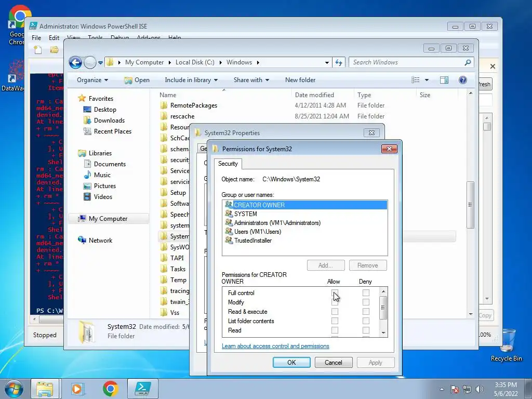This screenshot has height=399, width=532.
Task: Toggle the preview pane icon
Action: pos(444,80)
